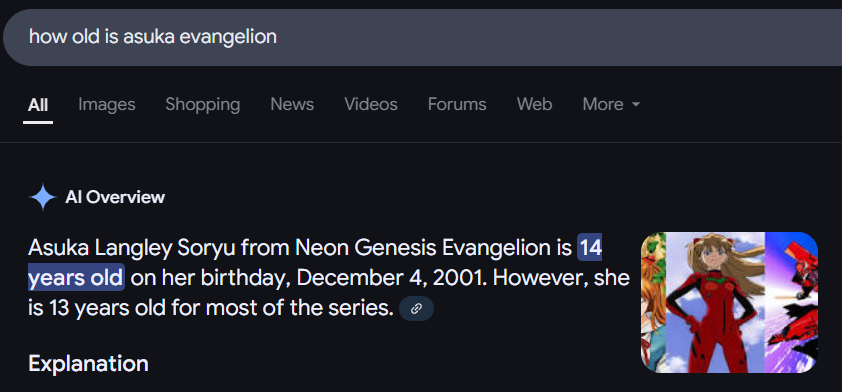Click the "December 4, 2001" date text
The image size is (842, 392).
394,278
